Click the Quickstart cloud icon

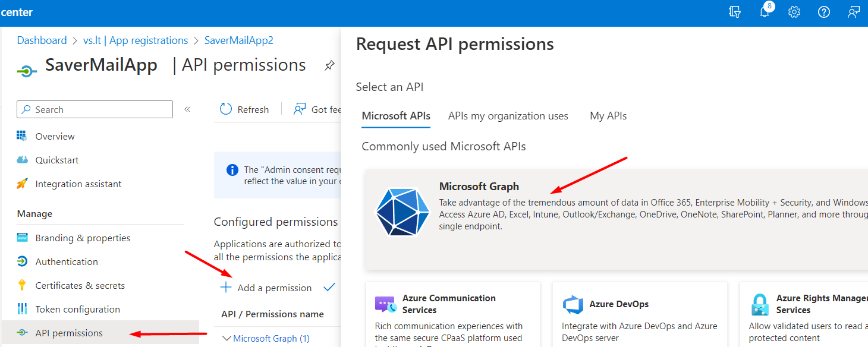coord(22,160)
